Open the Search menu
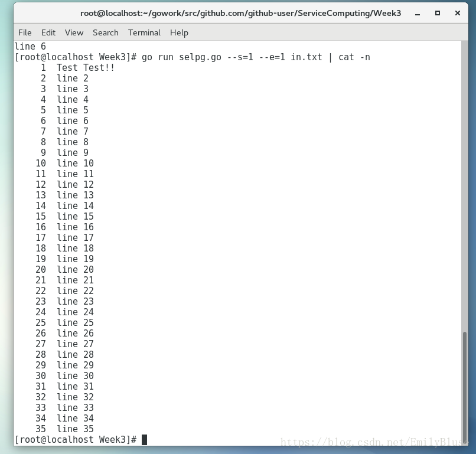 [x=106, y=32]
